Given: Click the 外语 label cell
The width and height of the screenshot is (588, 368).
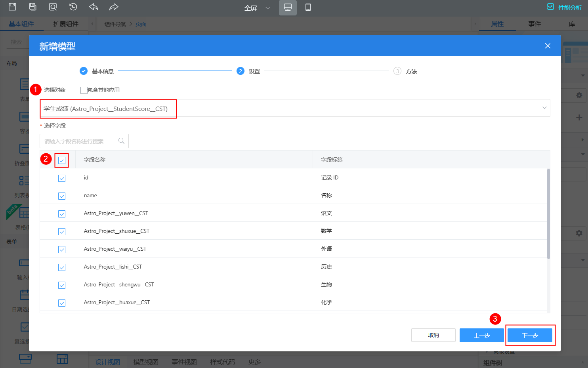Looking at the screenshot, I should click(x=326, y=249).
